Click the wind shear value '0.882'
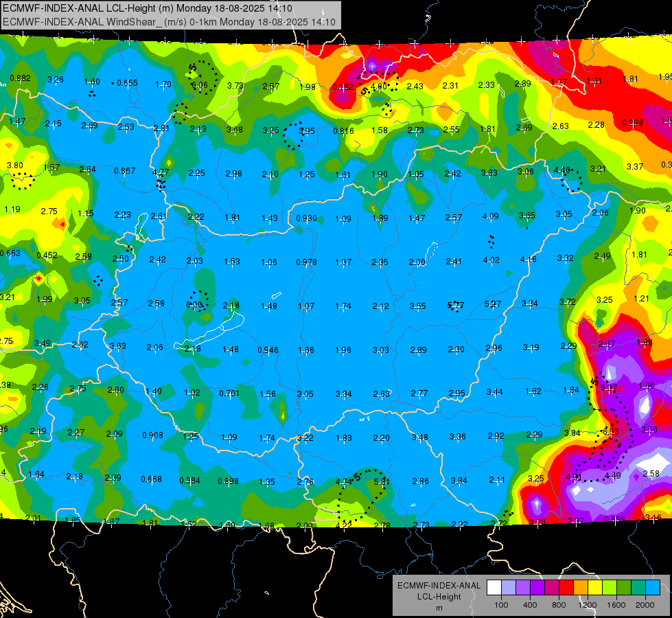Viewport: 672px width, 618px height. click(20, 78)
